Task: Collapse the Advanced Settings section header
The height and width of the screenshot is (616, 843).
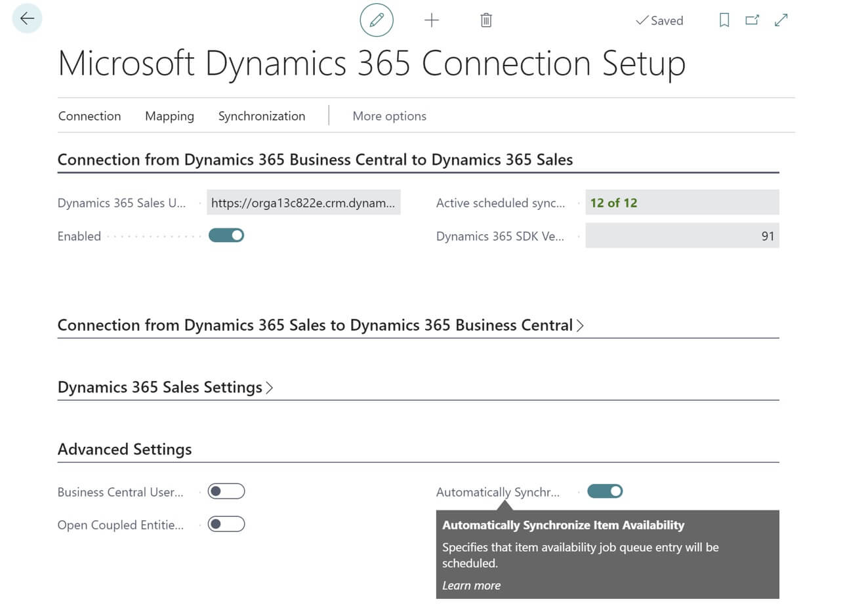Action: click(125, 449)
